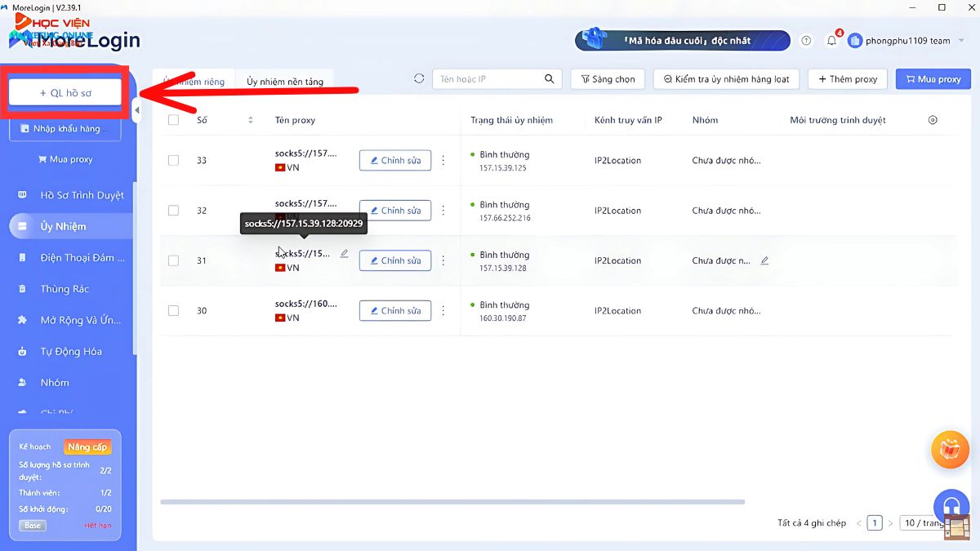
Task: Open Nhóm sidebar item
Action: [71, 382]
